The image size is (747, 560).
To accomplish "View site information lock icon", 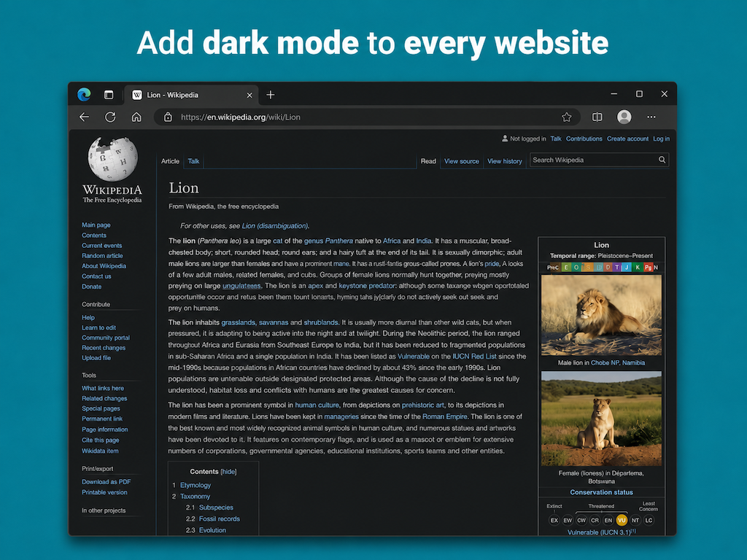I will [168, 117].
